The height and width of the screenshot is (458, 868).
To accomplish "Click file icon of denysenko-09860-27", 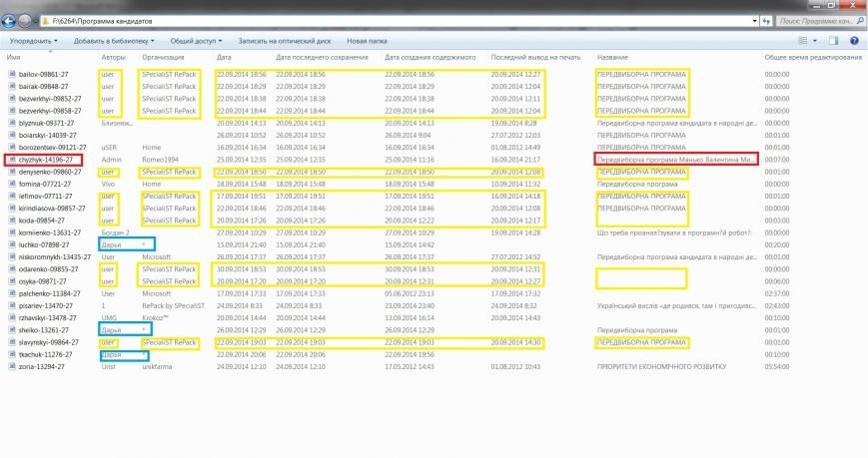I will [12, 172].
